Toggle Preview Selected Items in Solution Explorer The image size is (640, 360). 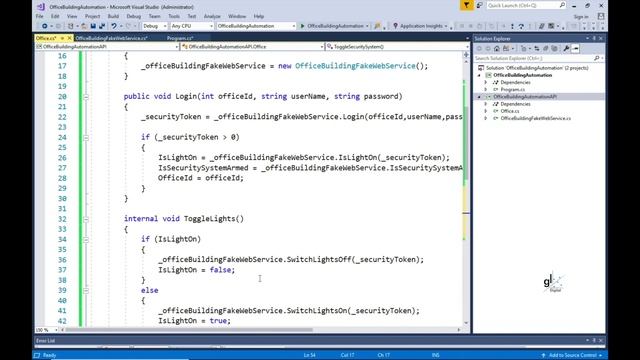tap(575, 49)
